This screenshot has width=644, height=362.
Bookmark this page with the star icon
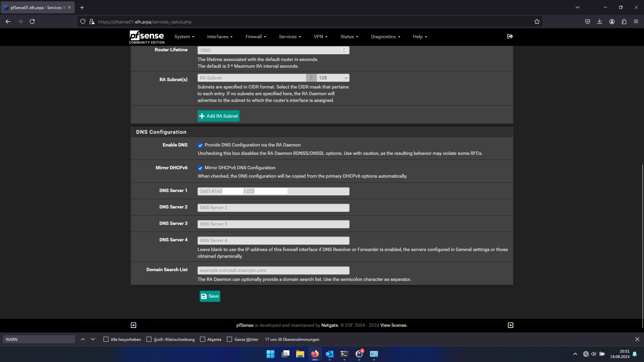point(537,21)
